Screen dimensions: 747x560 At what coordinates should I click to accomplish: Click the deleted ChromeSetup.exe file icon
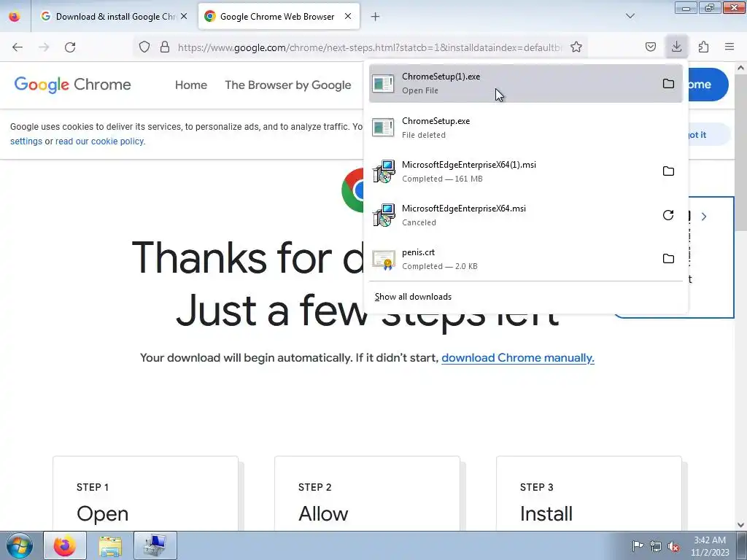pyautogui.click(x=383, y=127)
